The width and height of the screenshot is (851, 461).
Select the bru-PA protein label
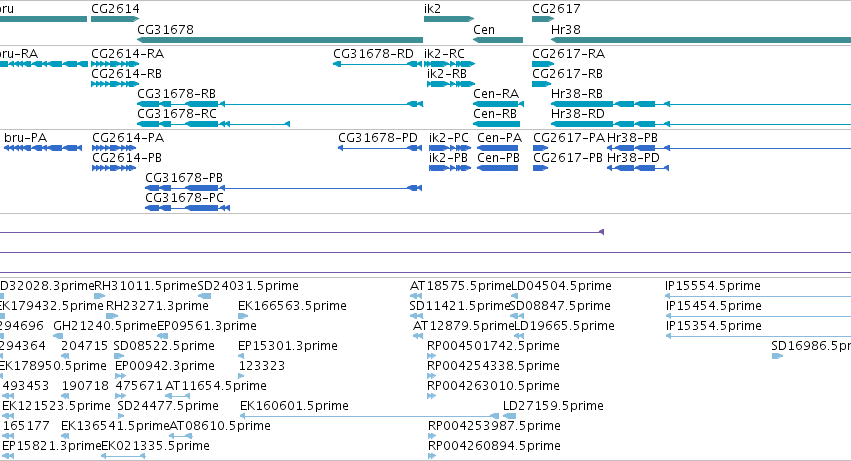tap(26, 137)
